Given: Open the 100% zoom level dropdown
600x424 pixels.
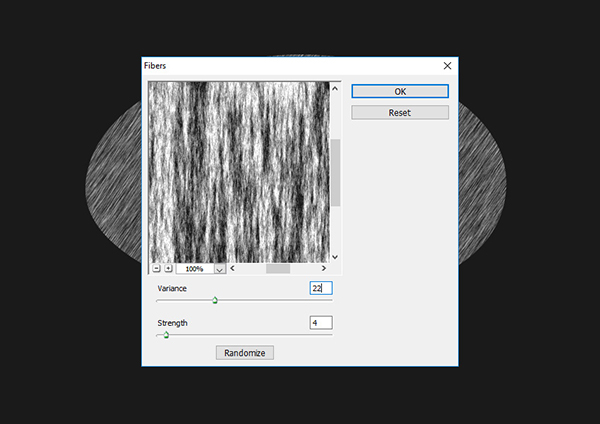Looking at the screenshot, I should click(x=219, y=269).
